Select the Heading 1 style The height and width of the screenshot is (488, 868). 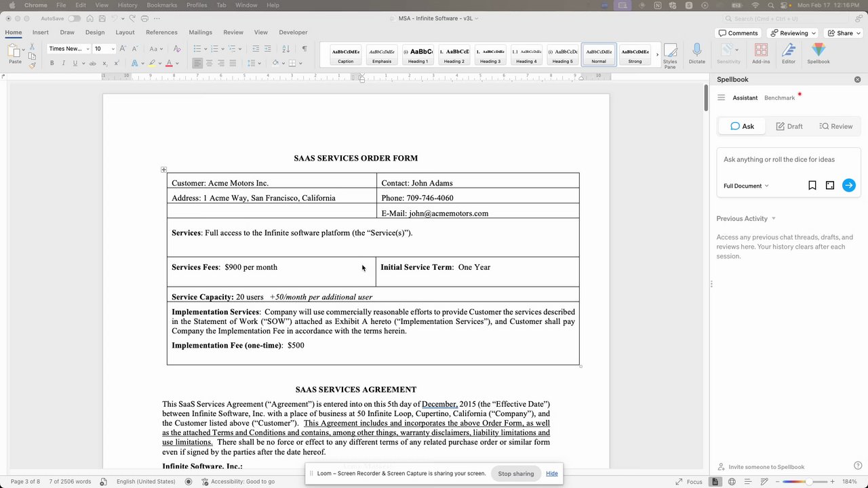tap(418, 54)
